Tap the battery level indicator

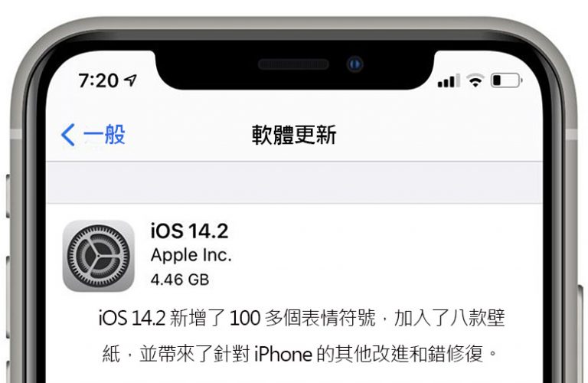507,80
